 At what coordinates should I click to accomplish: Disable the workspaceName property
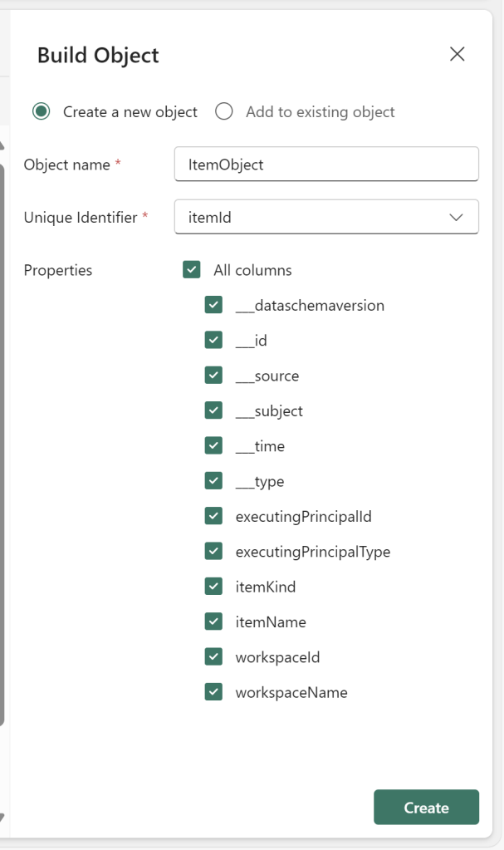(213, 692)
